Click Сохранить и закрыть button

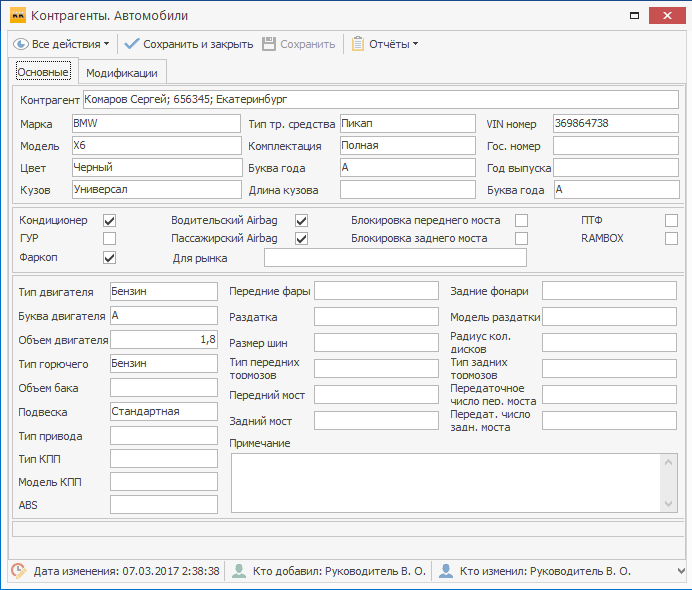click(x=189, y=44)
